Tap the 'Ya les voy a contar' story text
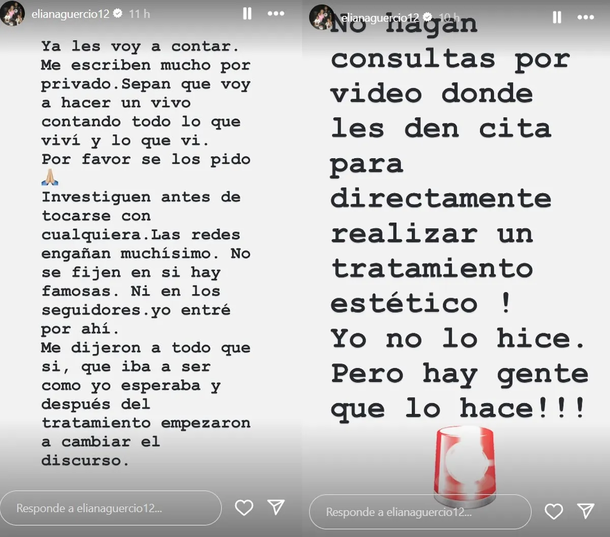This screenshot has width=610, height=537. point(140,47)
